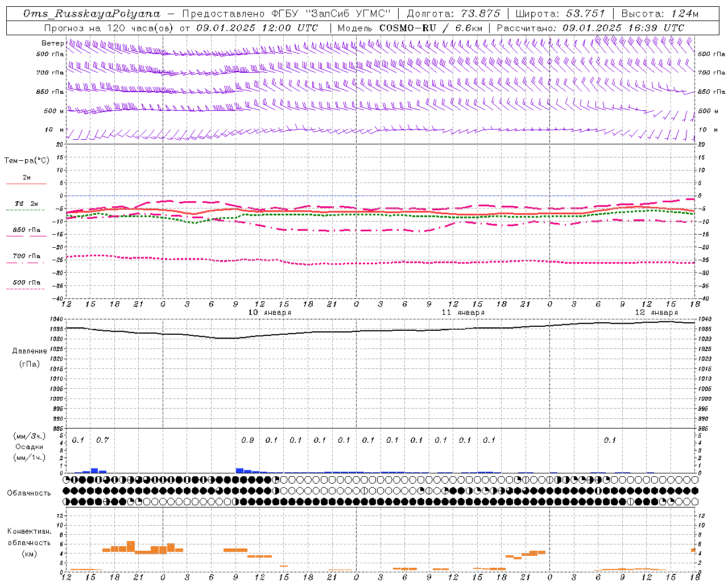Click the 0.9 precipitation amount value
Image resolution: width=728 pixels, height=582 pixels.
pyautogui.click(x=247, y=440)
